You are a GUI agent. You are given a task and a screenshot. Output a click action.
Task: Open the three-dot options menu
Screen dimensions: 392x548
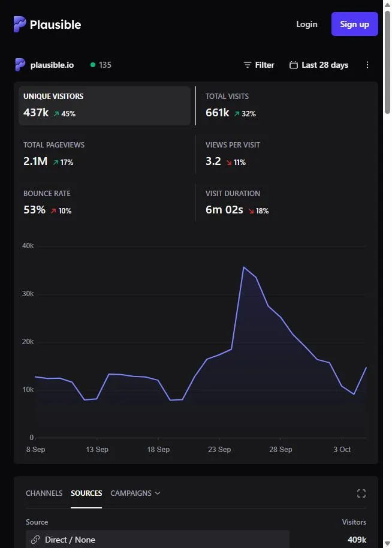pos(367,65)
